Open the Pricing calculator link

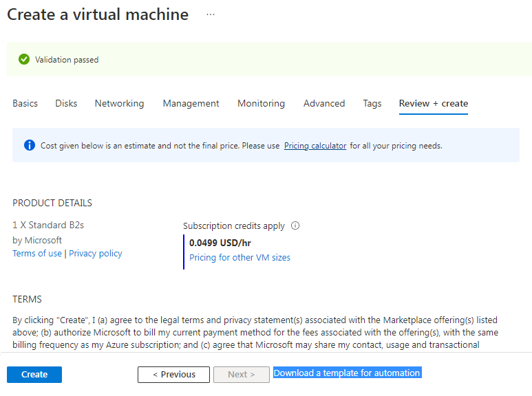click(x=315, y=146)
